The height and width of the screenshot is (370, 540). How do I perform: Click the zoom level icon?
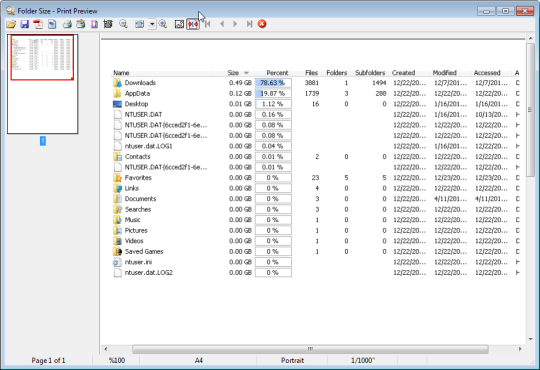139,24
